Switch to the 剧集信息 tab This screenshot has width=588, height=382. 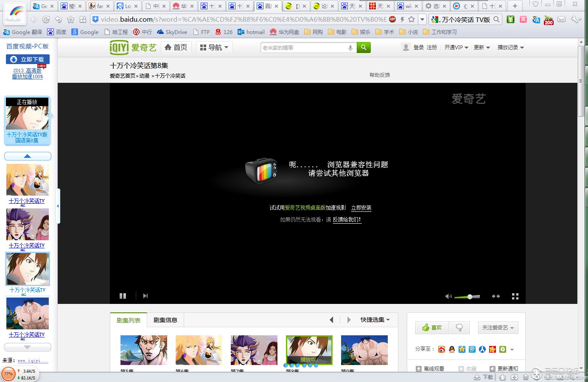click(165, 320)
